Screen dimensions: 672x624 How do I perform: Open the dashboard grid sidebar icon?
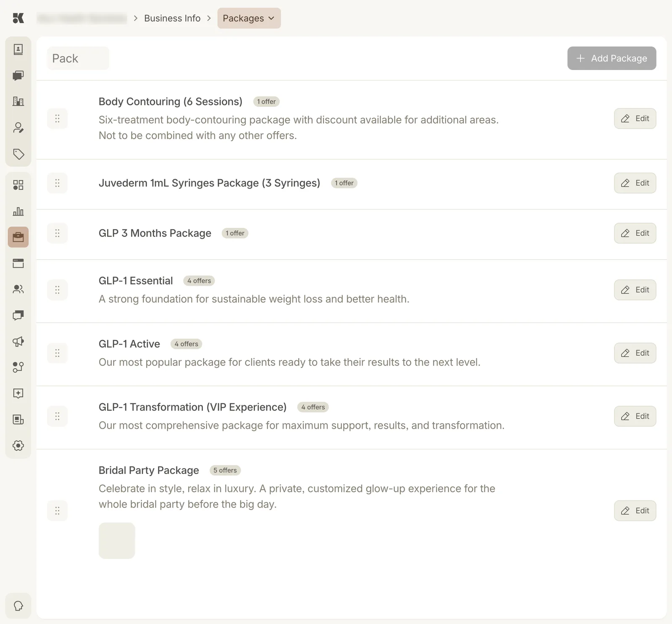(x=18, y=185)
